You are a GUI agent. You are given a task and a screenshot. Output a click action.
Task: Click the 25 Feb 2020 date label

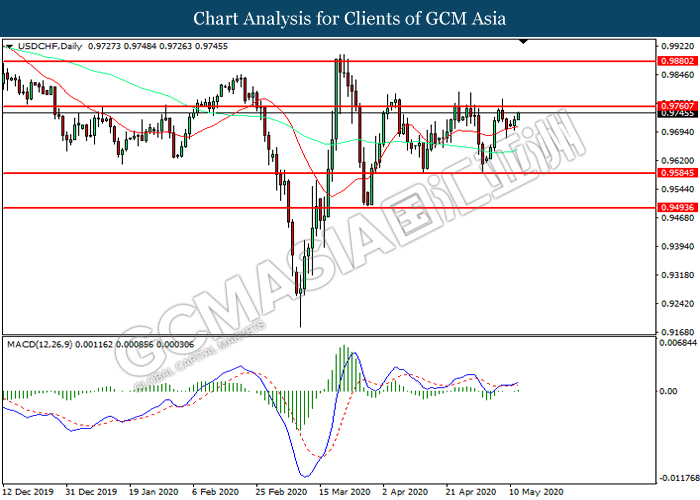coord(280,491)
